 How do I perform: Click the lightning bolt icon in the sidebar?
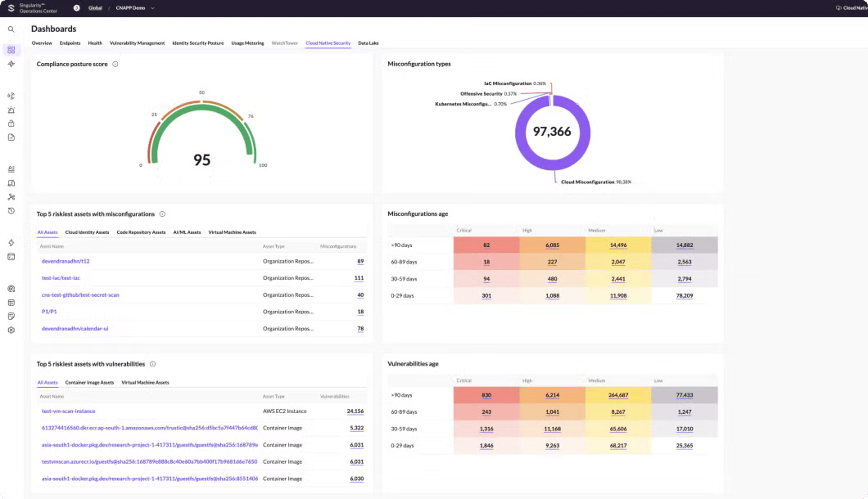(x=11, y=243)
